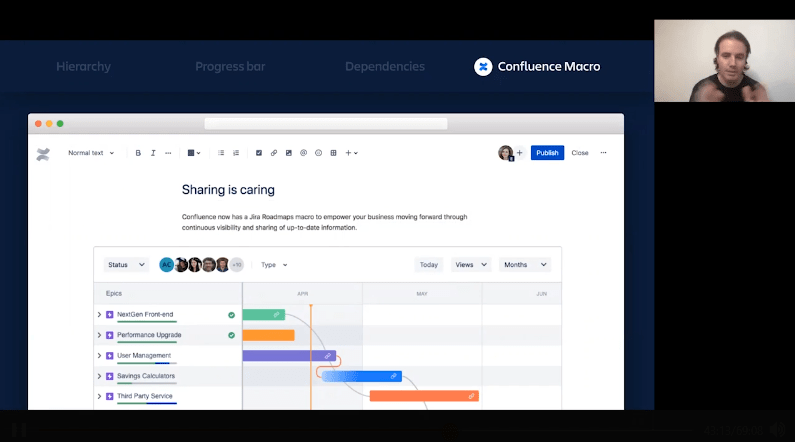
Task: Insert a link using the toolbar link icon
Action: point(274,153)
